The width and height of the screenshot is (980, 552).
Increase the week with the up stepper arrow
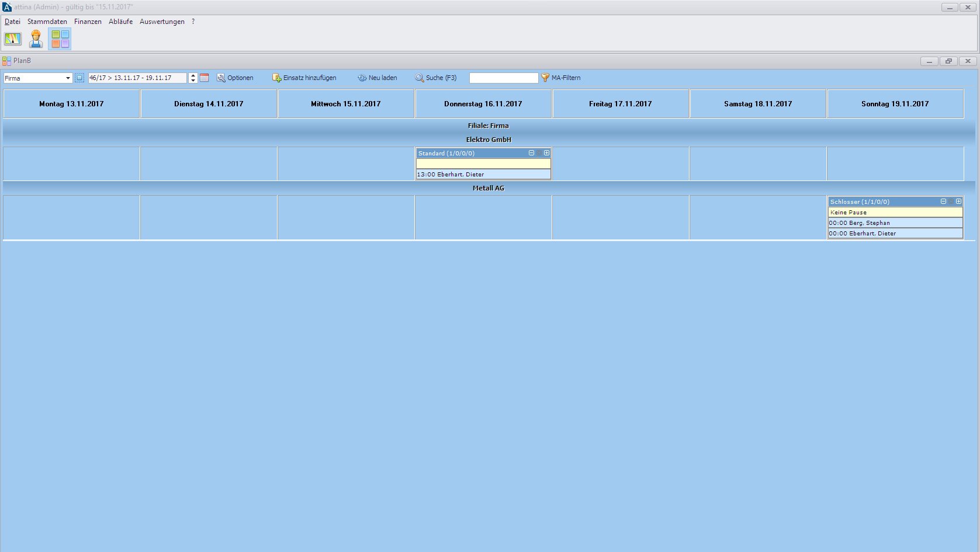pyautogui.click(x=193, y=75)
